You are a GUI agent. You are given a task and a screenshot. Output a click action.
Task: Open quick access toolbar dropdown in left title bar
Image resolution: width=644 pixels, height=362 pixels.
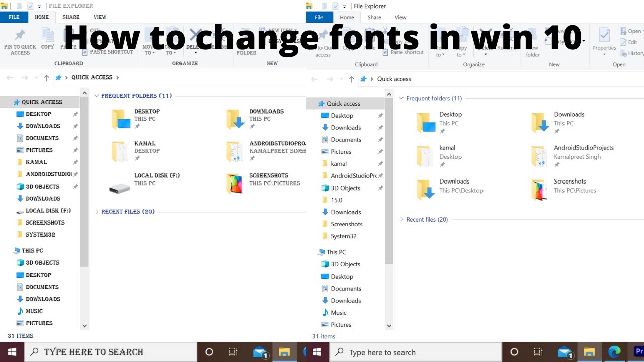pos(40,6)
